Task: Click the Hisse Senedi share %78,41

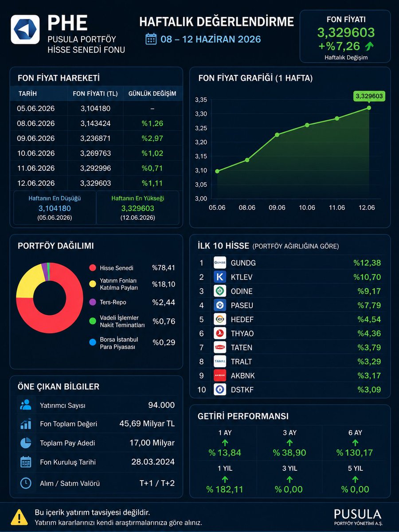Action: pos(164,268)
